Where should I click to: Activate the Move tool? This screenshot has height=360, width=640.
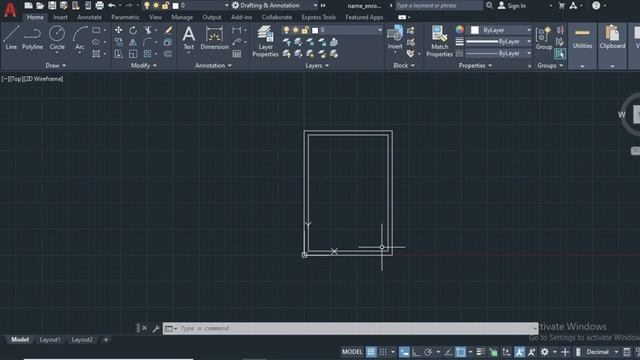coord(118,30)
